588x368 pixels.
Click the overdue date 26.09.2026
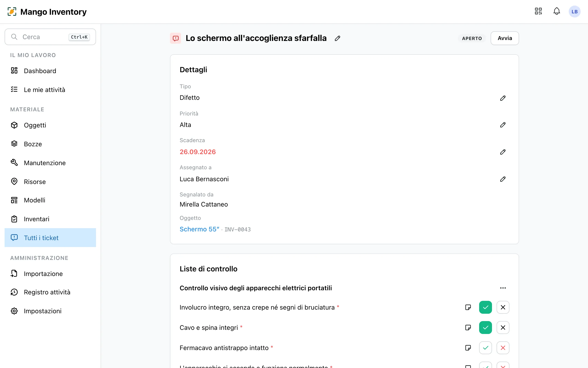click(198, 152)
